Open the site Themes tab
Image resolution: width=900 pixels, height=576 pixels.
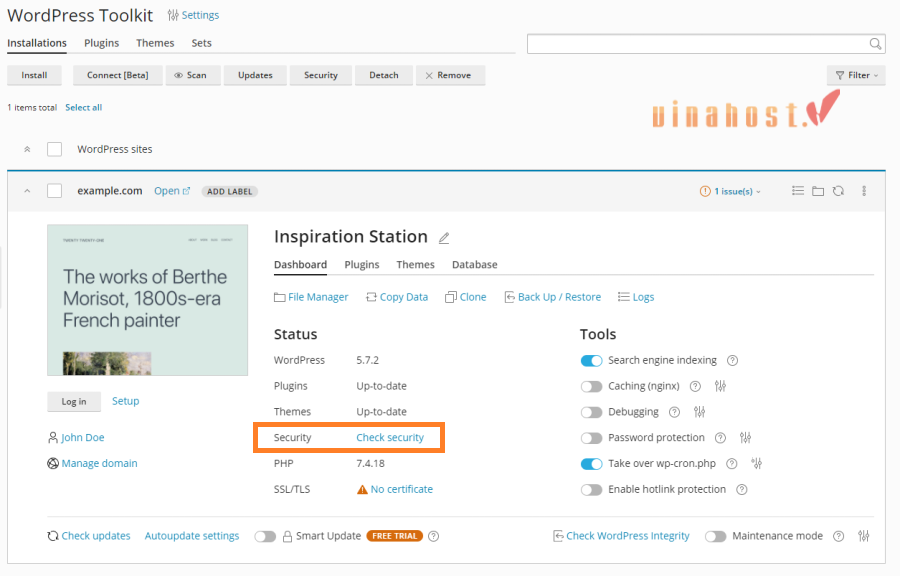pyautogui.click(x=416, y=264)
